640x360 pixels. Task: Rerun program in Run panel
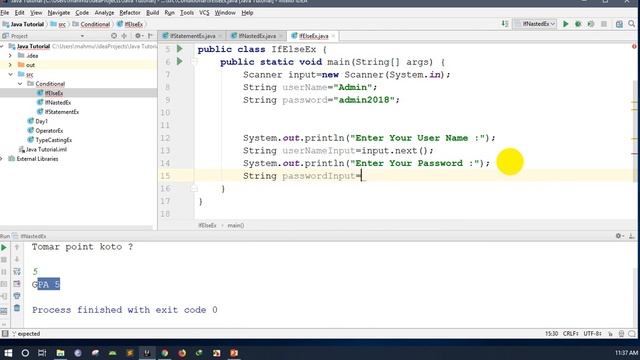click(4, 247)
